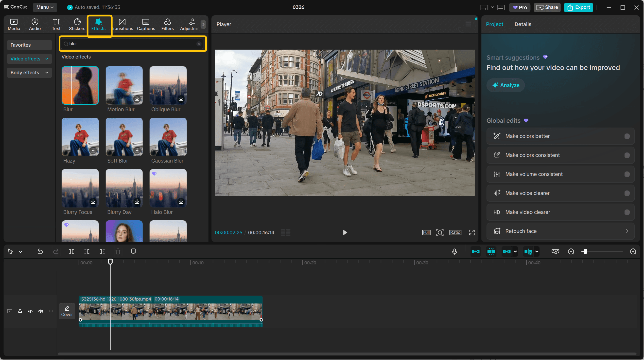
Task: Enable the Make colors better toggle
Action: (x=627, y=136)
